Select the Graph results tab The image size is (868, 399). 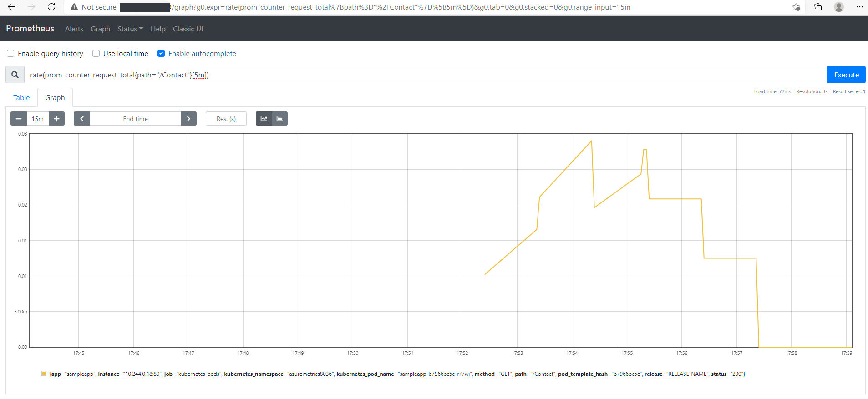tap(55, 97)
